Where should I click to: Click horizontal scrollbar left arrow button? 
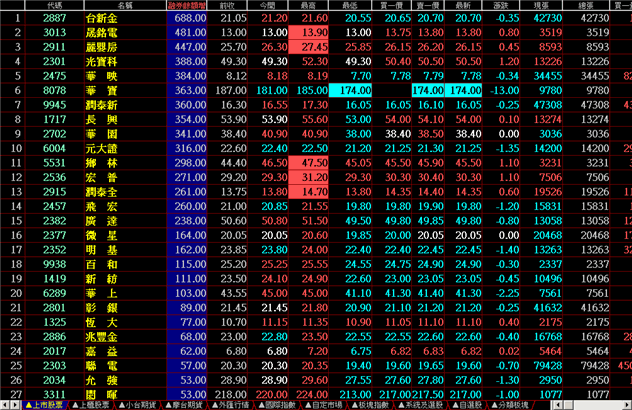pos(558,405)
